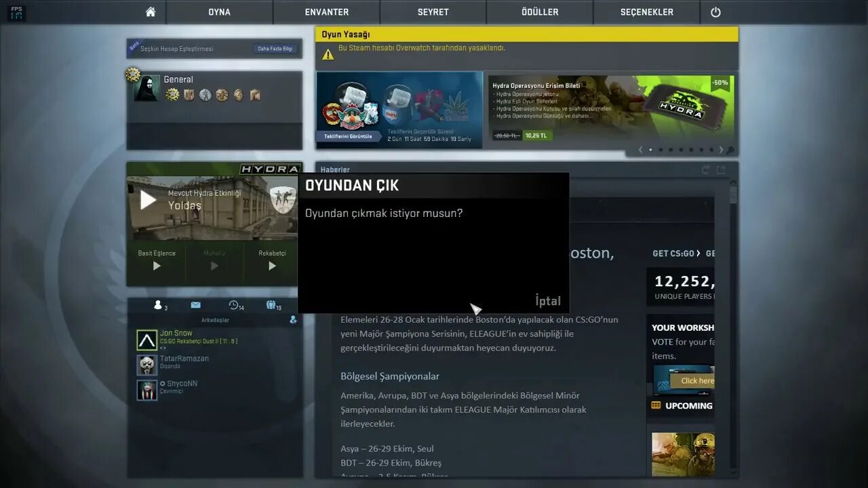Open the group tab showing 19
868x488 pixels.
point(274,306)
